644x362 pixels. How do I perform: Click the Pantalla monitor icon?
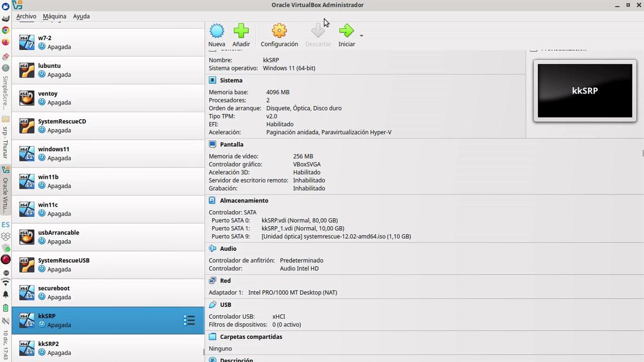tap(212, 144)
